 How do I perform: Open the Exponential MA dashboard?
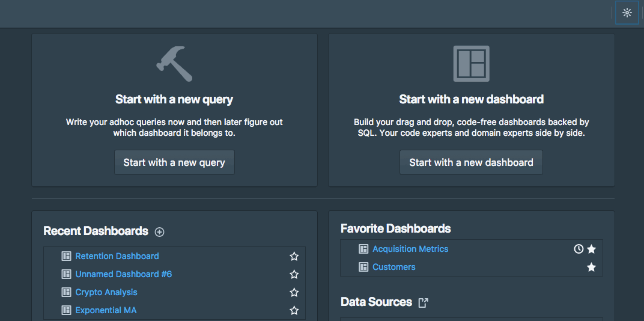click(106, 310)
